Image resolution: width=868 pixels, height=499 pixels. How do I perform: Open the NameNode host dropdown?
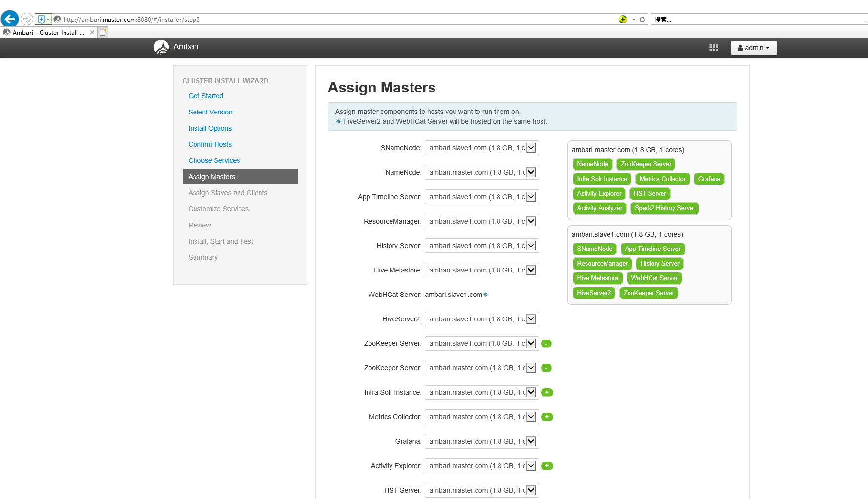click(481, 172)
